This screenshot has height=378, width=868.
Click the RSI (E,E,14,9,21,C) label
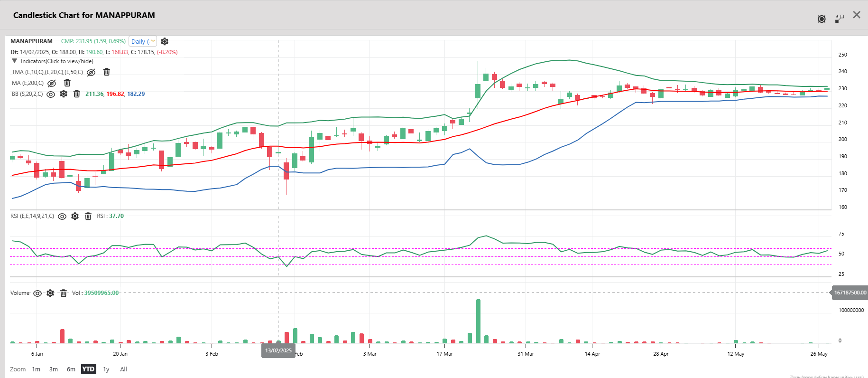point(32,216)
